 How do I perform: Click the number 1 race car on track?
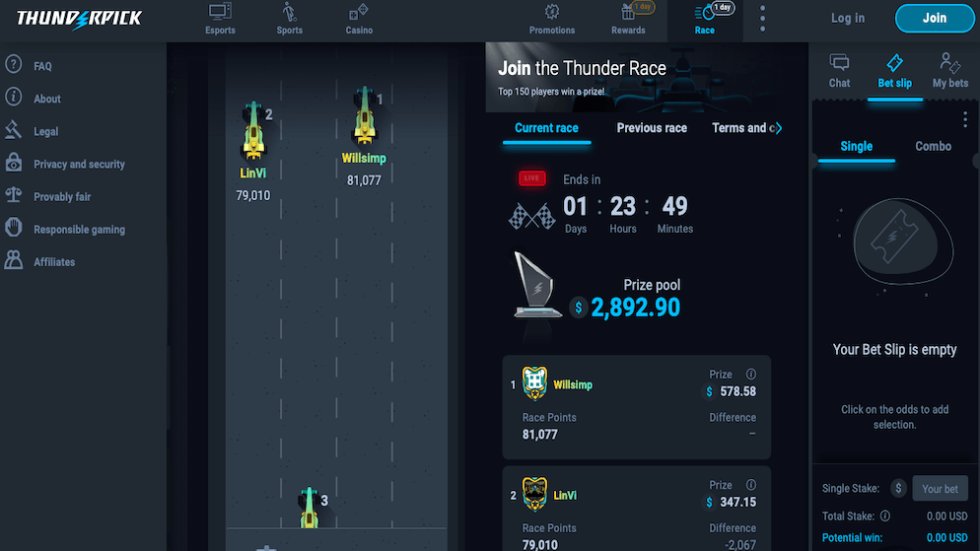point(365,116)
